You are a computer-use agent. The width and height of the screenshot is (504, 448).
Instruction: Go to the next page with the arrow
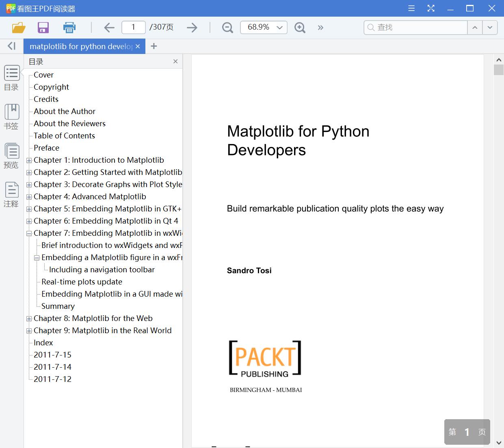(192, 27)
